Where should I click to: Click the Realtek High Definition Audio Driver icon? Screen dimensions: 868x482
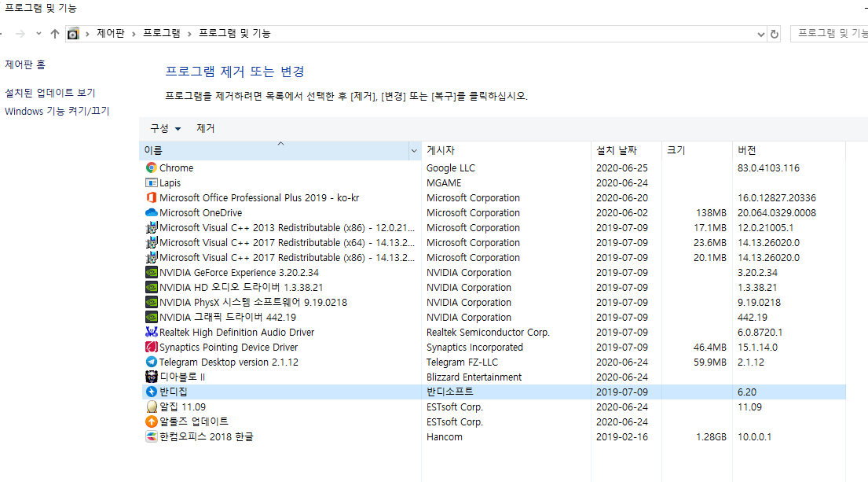[151, 333]
